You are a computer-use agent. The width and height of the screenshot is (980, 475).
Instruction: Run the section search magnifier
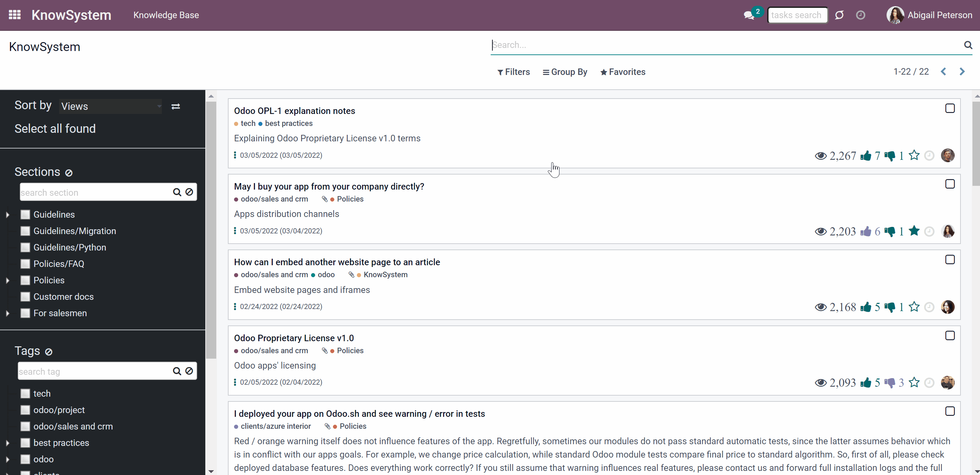click(x=177, y=192)
